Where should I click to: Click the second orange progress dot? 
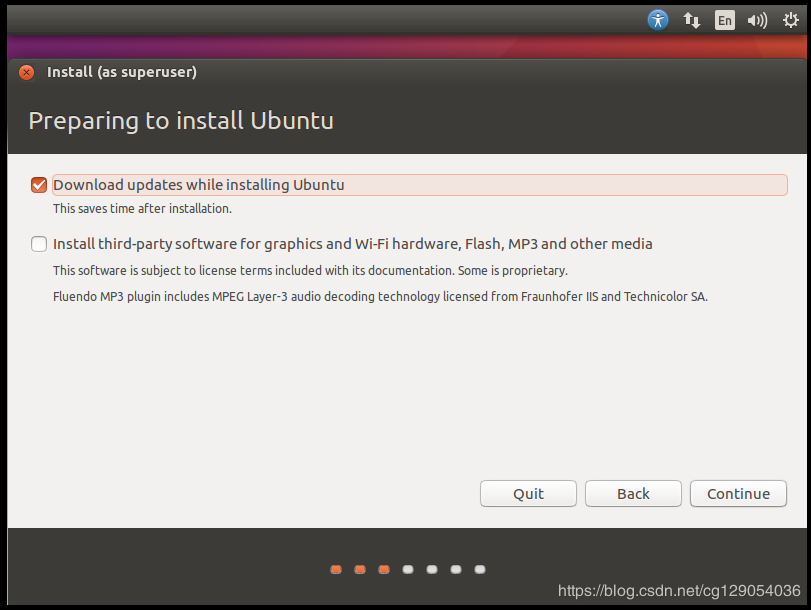[360, 570]
